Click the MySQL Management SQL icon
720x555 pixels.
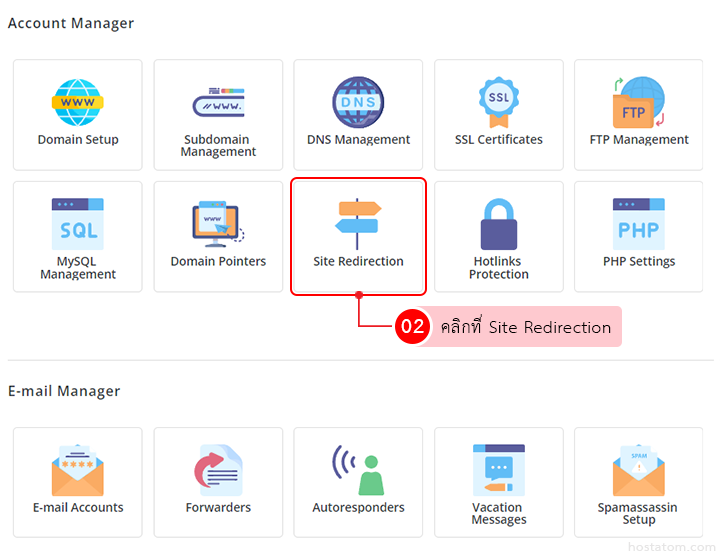tap(78, 224)
